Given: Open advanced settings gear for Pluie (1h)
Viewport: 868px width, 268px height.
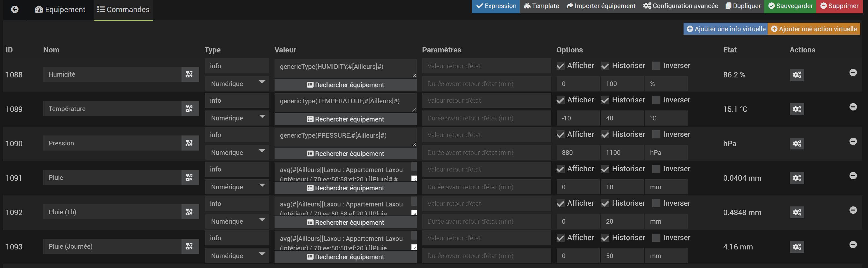Looking at the screenshot, I should tap(796, 212).
